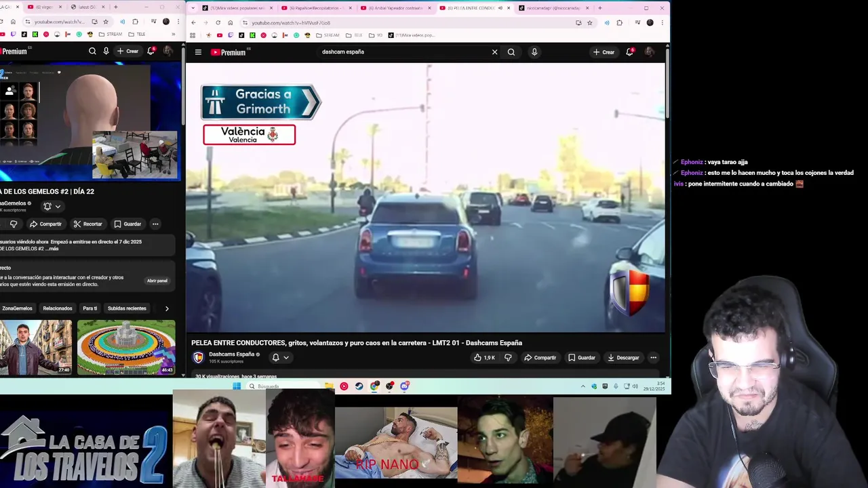Open extensions puzzle icon in right browser
868x488 pixels.
619,22
